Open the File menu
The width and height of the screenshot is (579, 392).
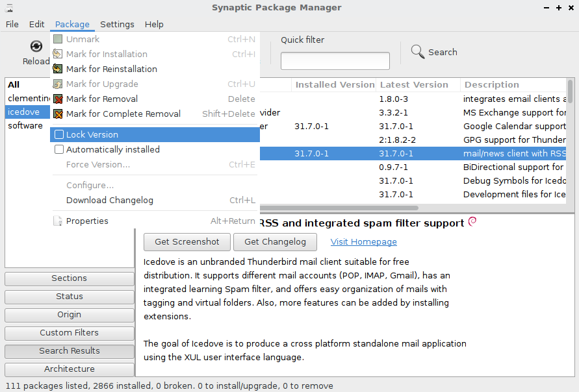[x=12, y=25]
